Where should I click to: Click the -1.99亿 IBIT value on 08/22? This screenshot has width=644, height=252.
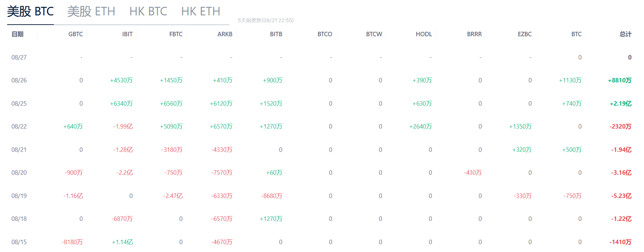(123, 127)
